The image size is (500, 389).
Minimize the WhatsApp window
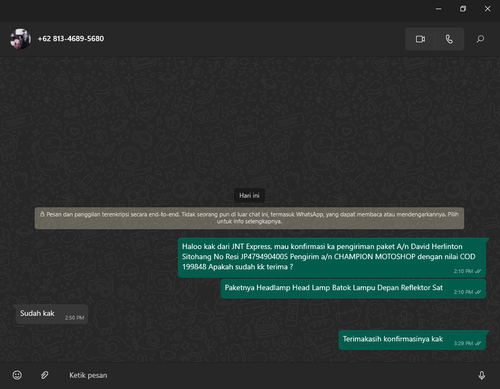(439, 9)
